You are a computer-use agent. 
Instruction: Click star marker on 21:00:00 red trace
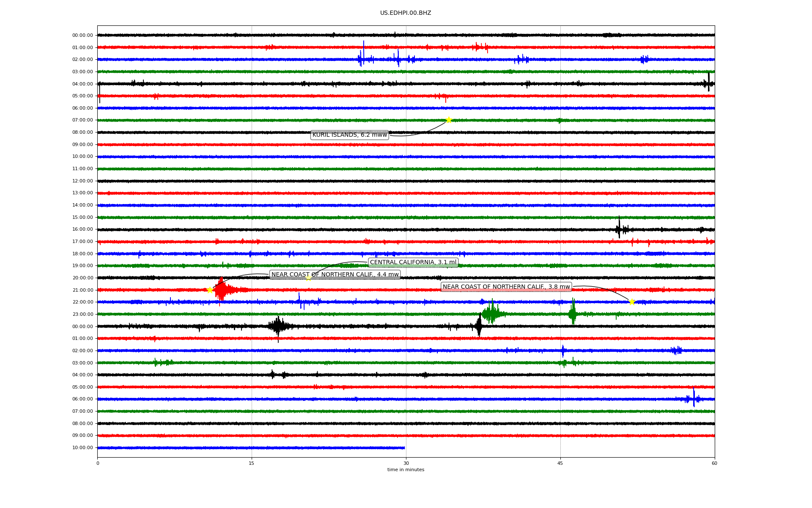pos(210,290)
